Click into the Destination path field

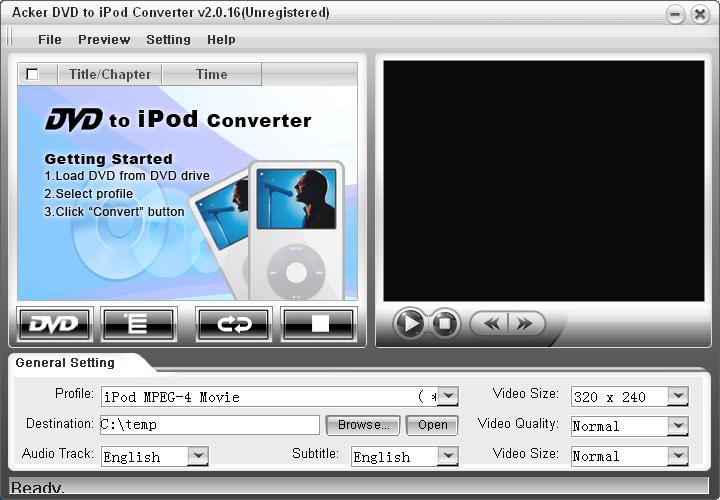click(210, 425)
